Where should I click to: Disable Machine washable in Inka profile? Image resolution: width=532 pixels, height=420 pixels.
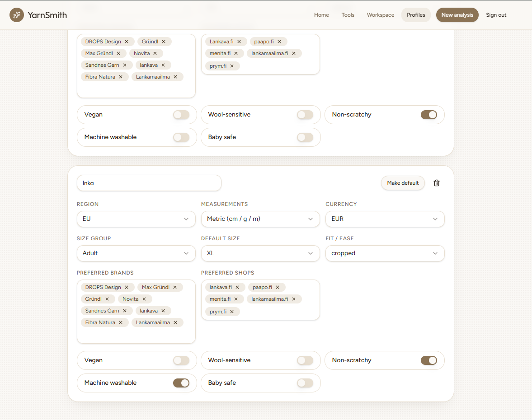tap(181, 383)
